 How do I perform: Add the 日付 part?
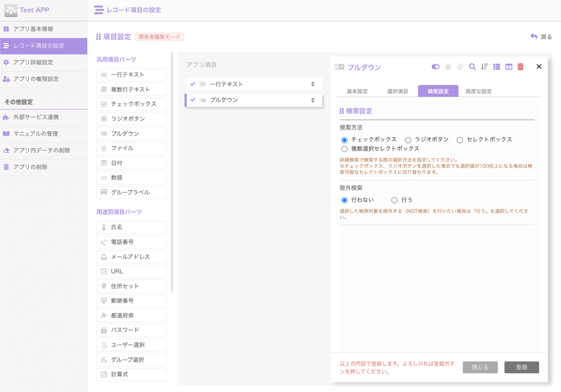pyautogui.click(x=131, y=163)
